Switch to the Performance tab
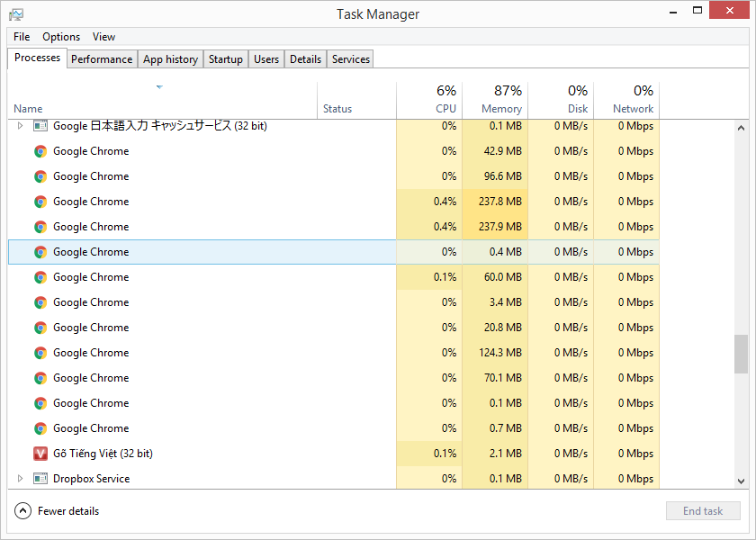 [x=102, y=59]
